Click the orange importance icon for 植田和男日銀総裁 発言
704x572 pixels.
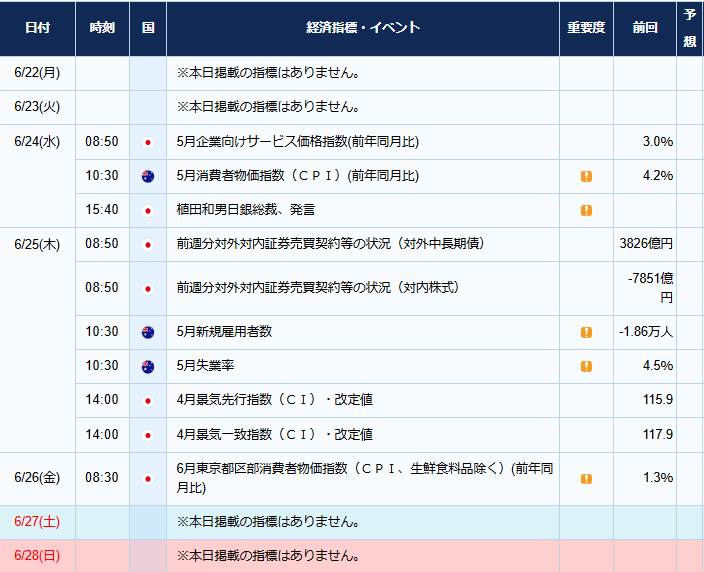point(586,210)
